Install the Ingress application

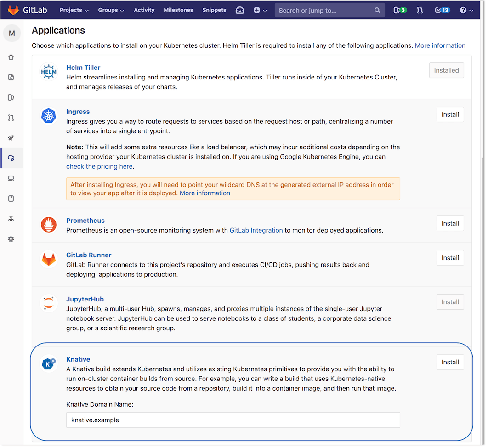click(x=450, y=114)
